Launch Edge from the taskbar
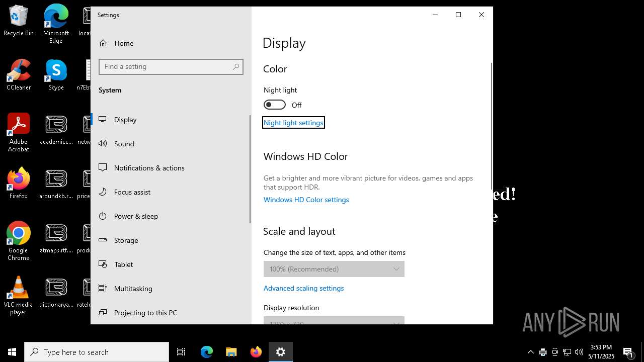 (x=207, y=352)
